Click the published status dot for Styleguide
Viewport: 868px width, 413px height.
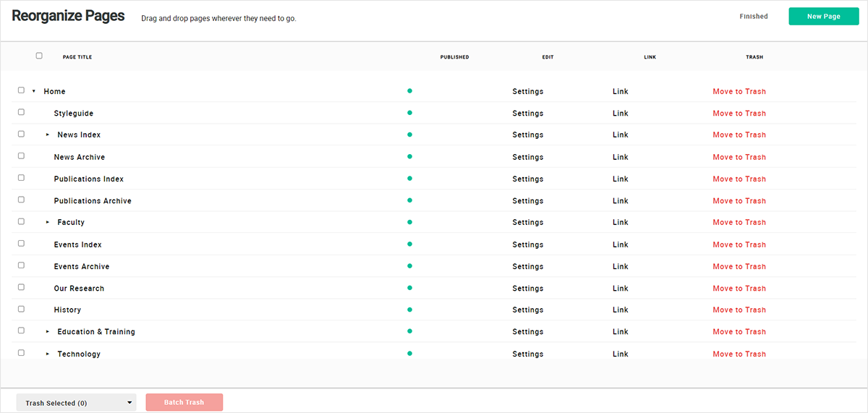click(409, 113)
